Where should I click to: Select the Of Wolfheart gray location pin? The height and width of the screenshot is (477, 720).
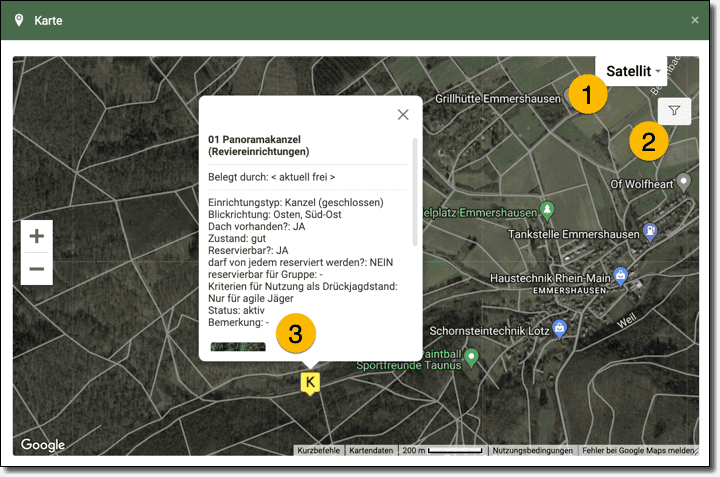[x=684, y=182]
